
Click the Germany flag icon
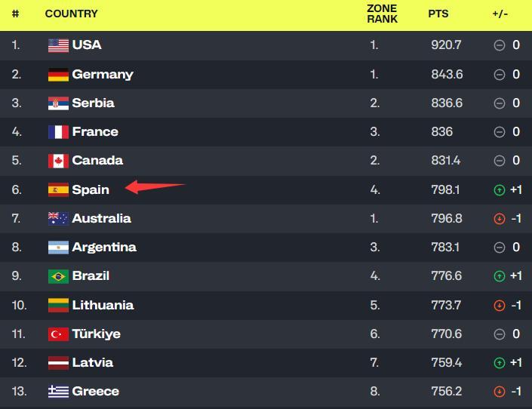click(58, 75)
